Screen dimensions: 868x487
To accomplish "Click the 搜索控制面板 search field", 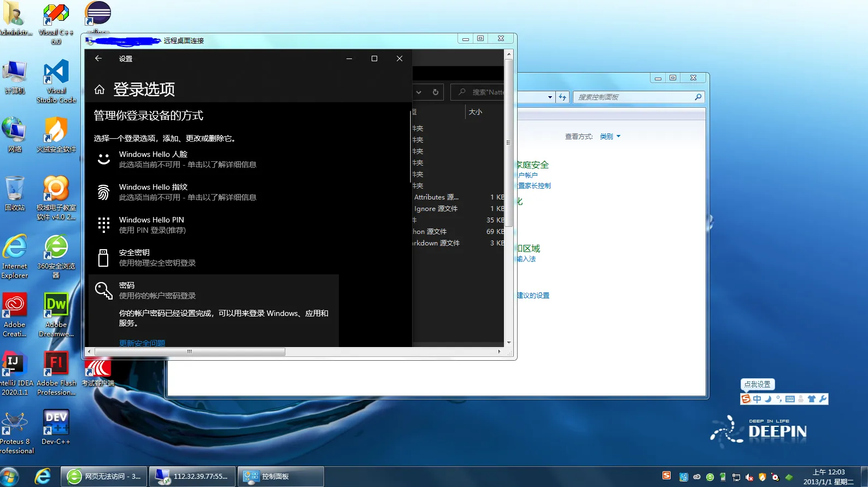I will pos(633,97).
